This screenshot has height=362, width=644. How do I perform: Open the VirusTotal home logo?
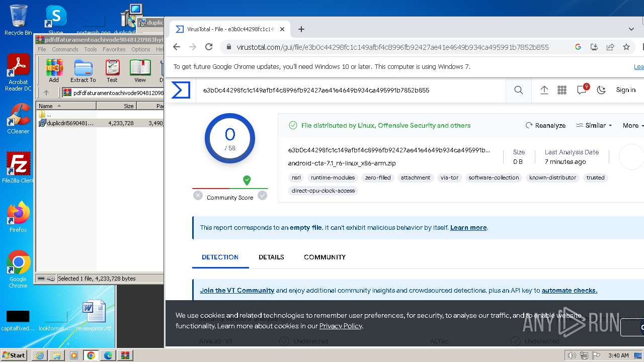pyautogui.click(x=181, y=90)
